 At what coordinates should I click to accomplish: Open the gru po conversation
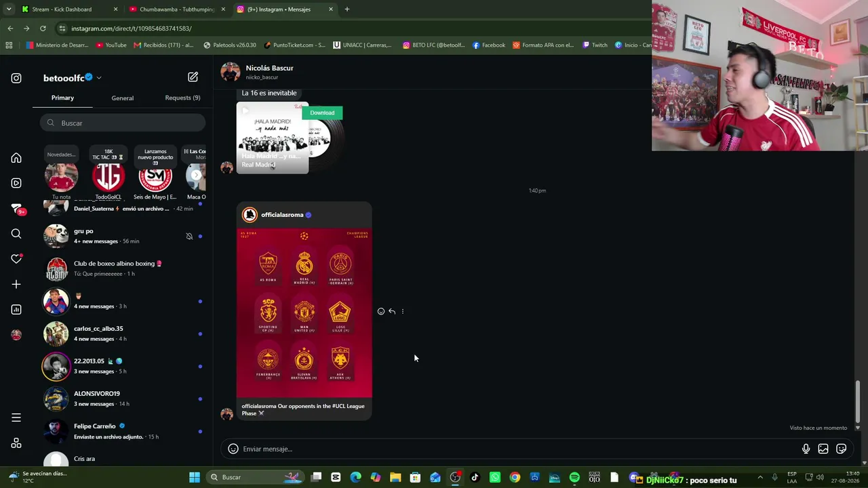[x=122, y=236]
